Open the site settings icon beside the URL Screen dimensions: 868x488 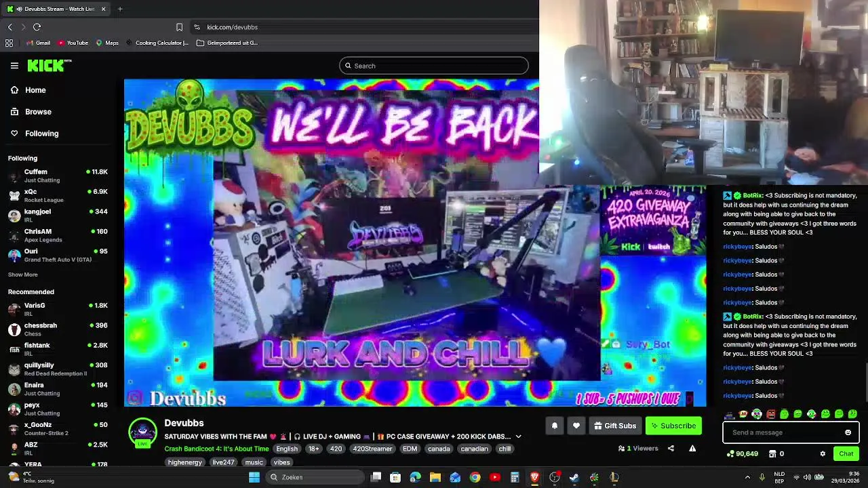197,27
